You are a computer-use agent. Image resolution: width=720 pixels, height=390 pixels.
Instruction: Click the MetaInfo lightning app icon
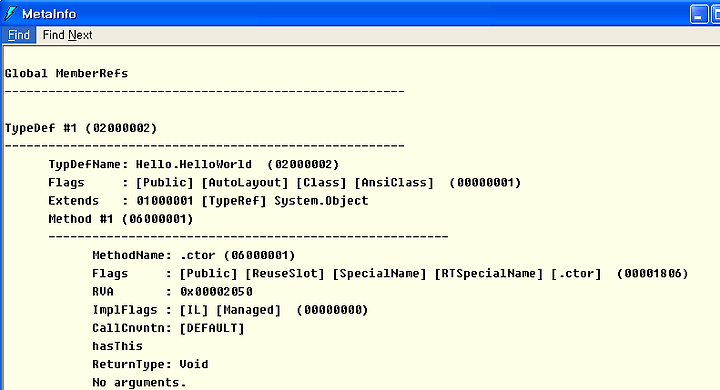point(10,14)
